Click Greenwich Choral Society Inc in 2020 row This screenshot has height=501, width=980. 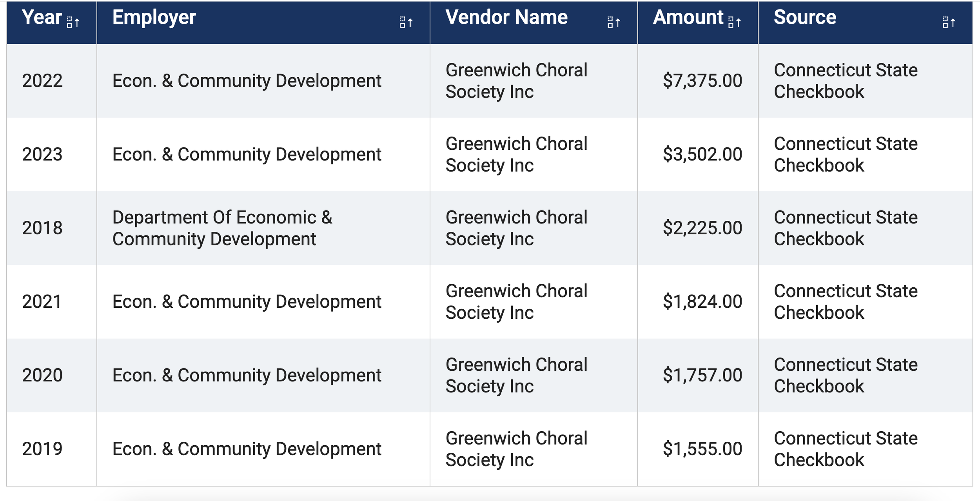(x=516, y=376)
